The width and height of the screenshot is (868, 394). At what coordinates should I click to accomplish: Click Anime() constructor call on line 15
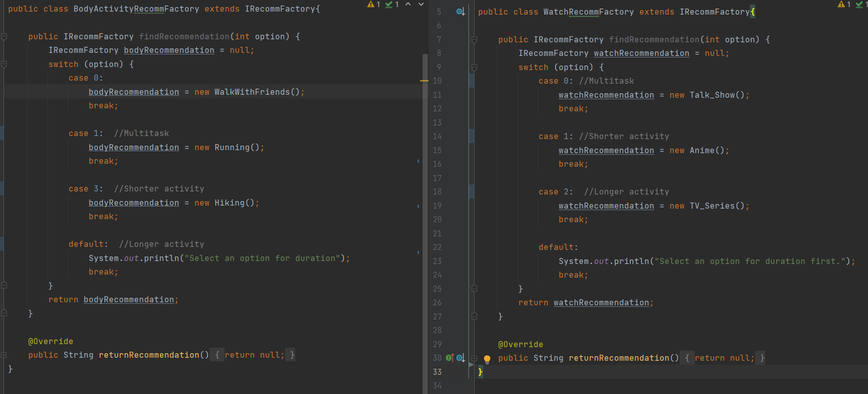(707, 150)
